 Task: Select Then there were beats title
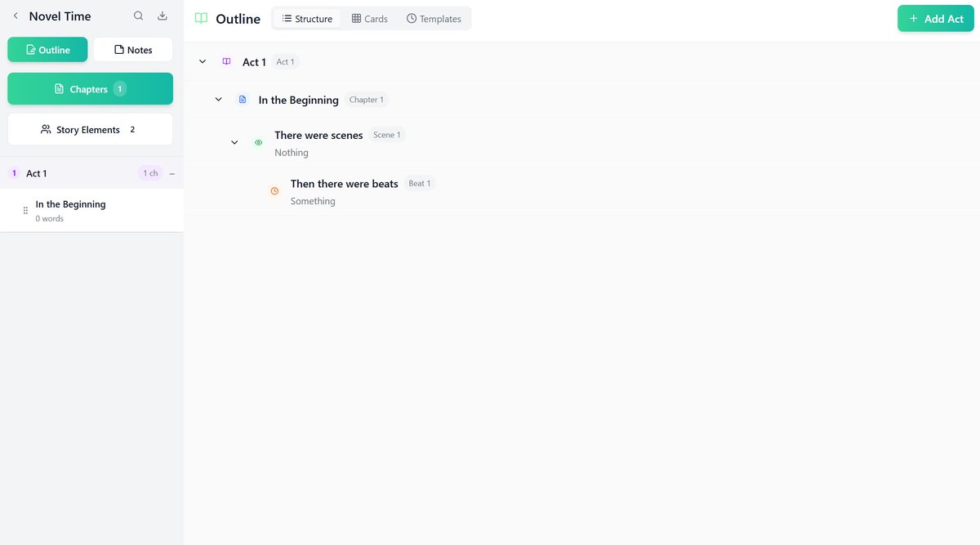tap(345, 184)
